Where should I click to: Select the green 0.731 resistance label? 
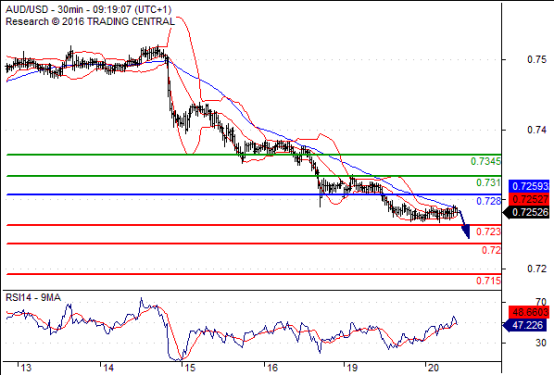tap(488, 183)
